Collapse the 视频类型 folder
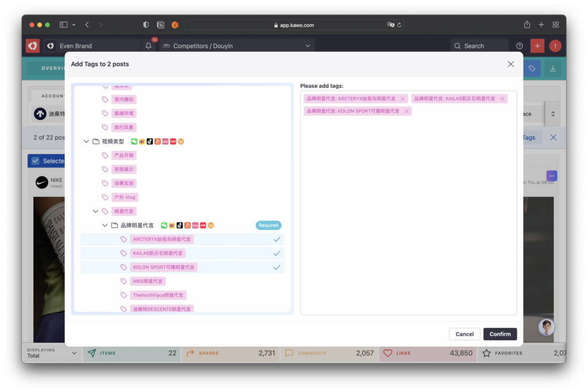Screen dimensions: 588x392 (86, 141)
